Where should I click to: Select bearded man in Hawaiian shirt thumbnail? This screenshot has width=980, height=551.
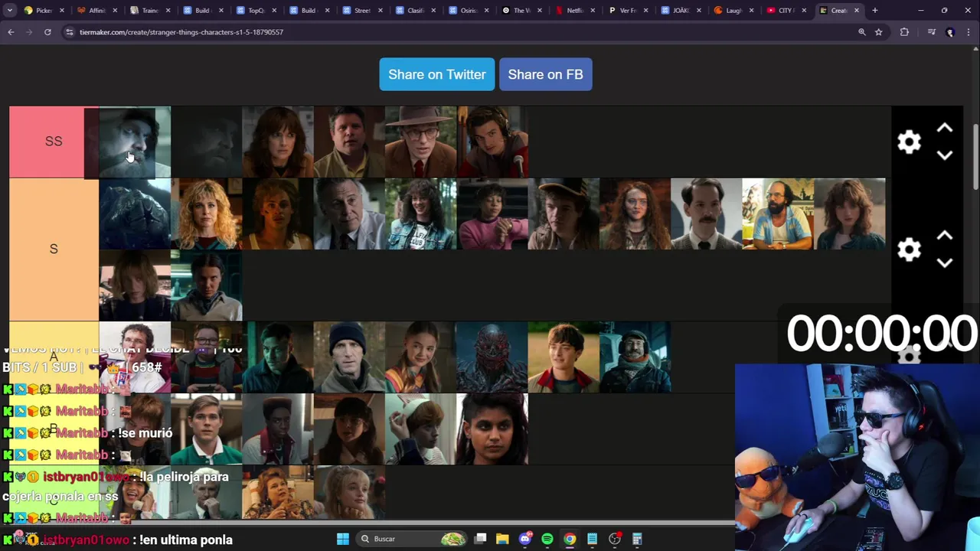click(778, 214)
